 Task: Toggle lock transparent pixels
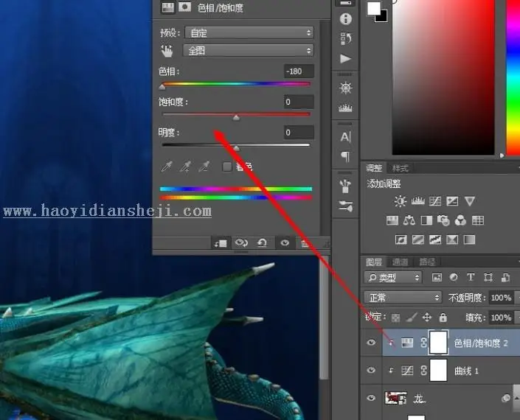click(395, 318)
